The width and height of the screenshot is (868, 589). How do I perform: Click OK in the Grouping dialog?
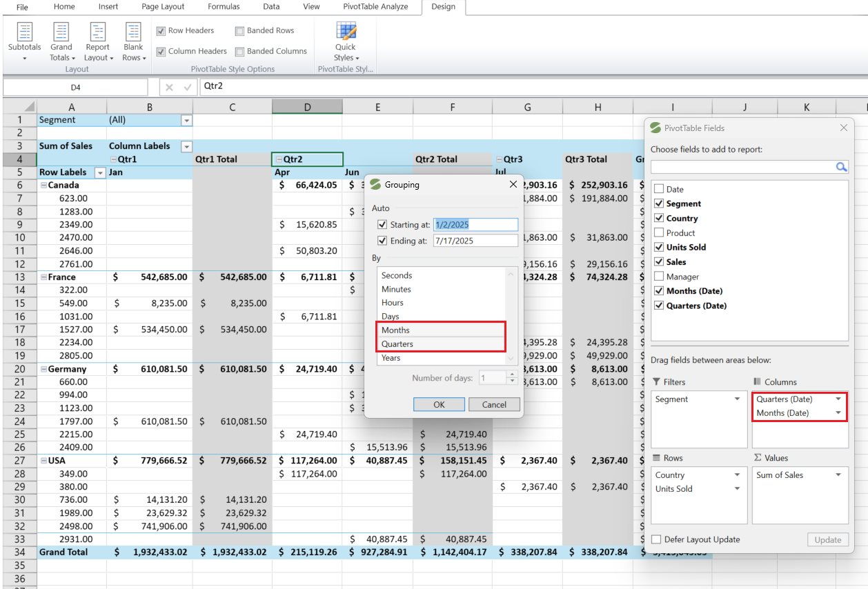click(439, 405)
